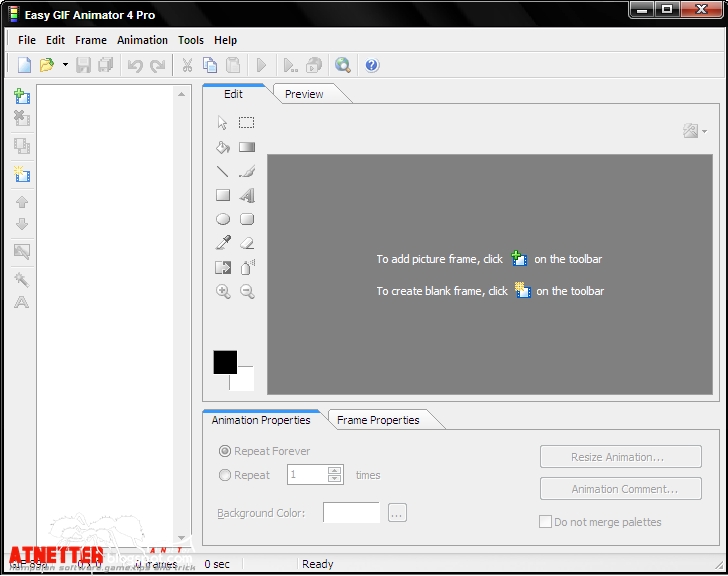Open Help with the question mark icon

tap(372, 65)
